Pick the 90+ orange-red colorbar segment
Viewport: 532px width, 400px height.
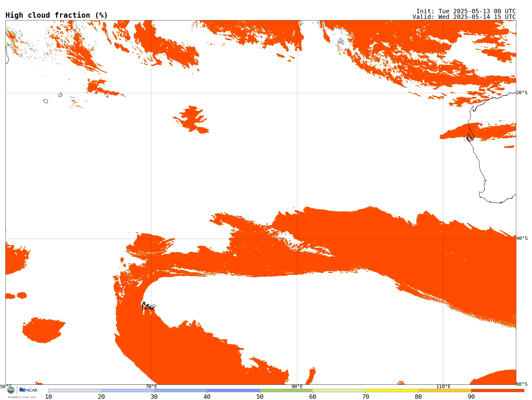pos(498,391)
